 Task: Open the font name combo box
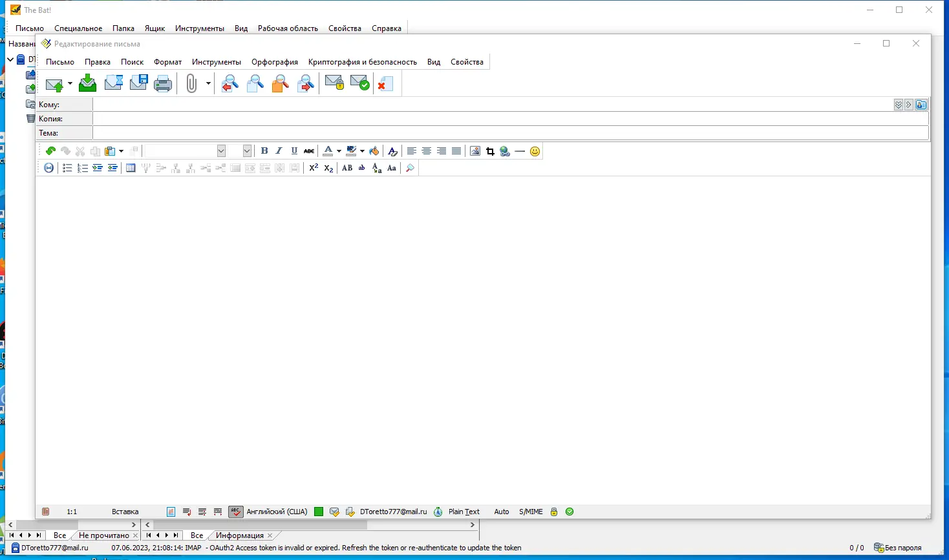pos(186,151)
